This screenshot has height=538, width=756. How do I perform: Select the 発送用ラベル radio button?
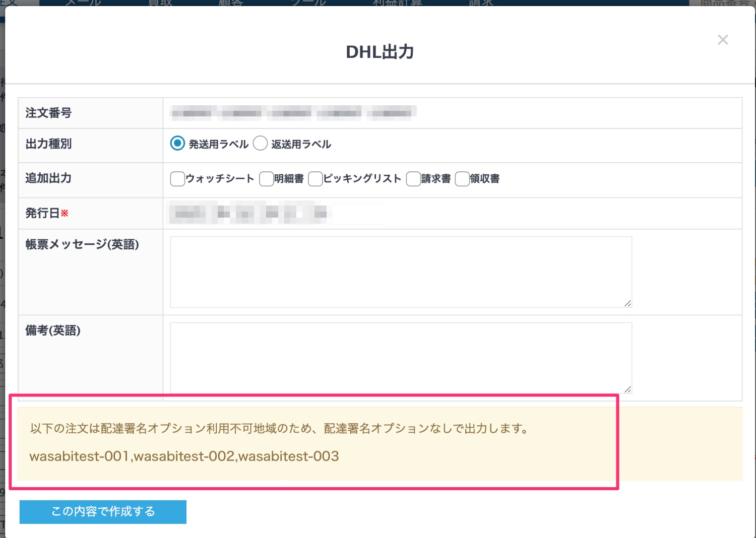(x=177, y=144)
